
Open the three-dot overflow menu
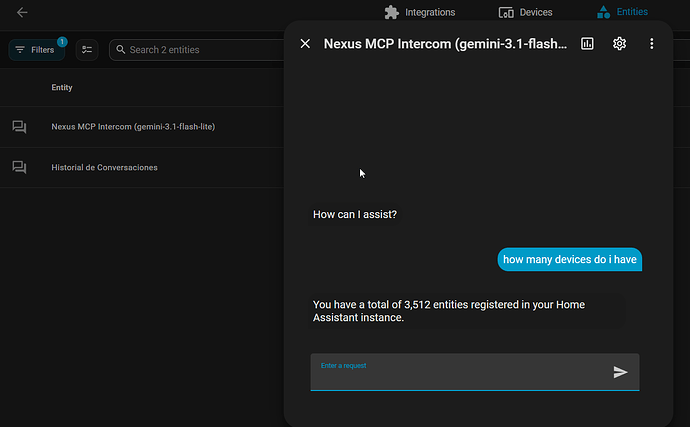651,44
